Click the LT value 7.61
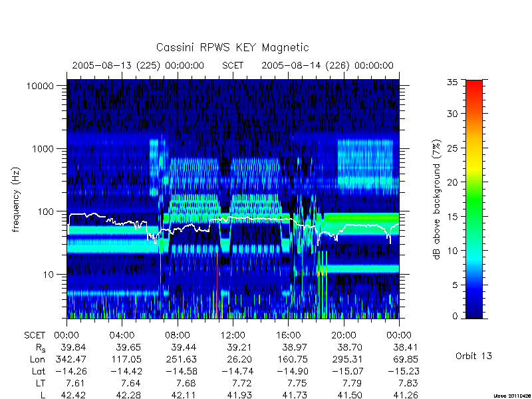This screenshot has width=532, height=399. 76,383
